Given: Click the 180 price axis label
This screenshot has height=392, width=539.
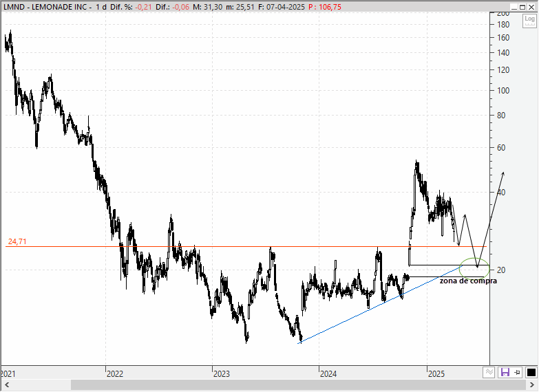Looking at the screenshot, I should point(503,25).
